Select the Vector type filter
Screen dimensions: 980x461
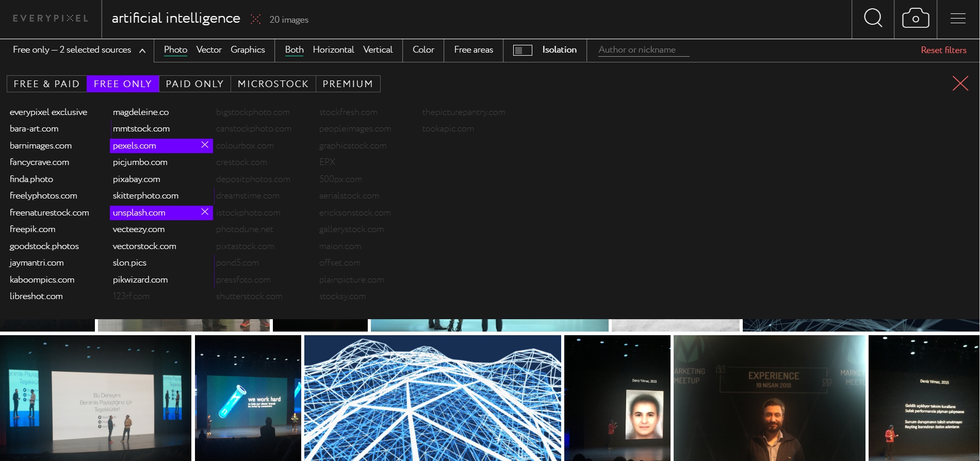(x=209, y=50)
